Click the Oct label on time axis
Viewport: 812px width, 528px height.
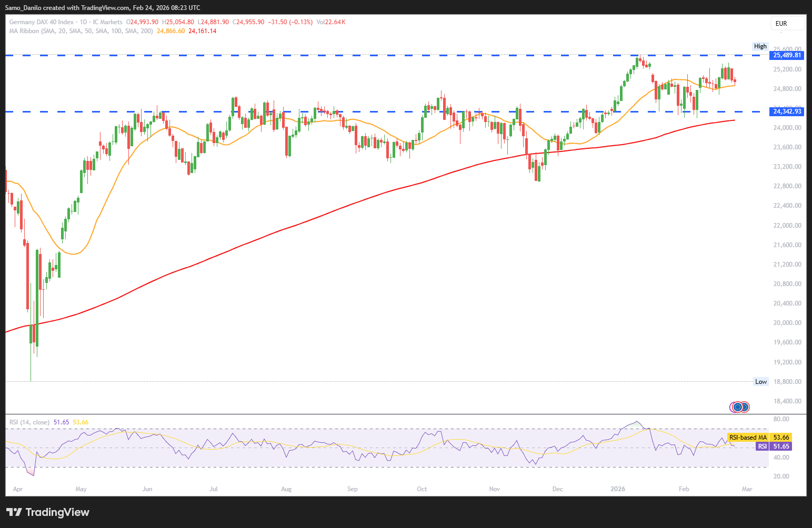(x=422, y=489)
